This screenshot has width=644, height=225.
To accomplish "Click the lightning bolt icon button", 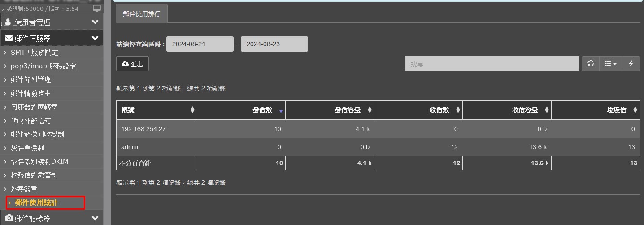I will click(x=631, y=64).
